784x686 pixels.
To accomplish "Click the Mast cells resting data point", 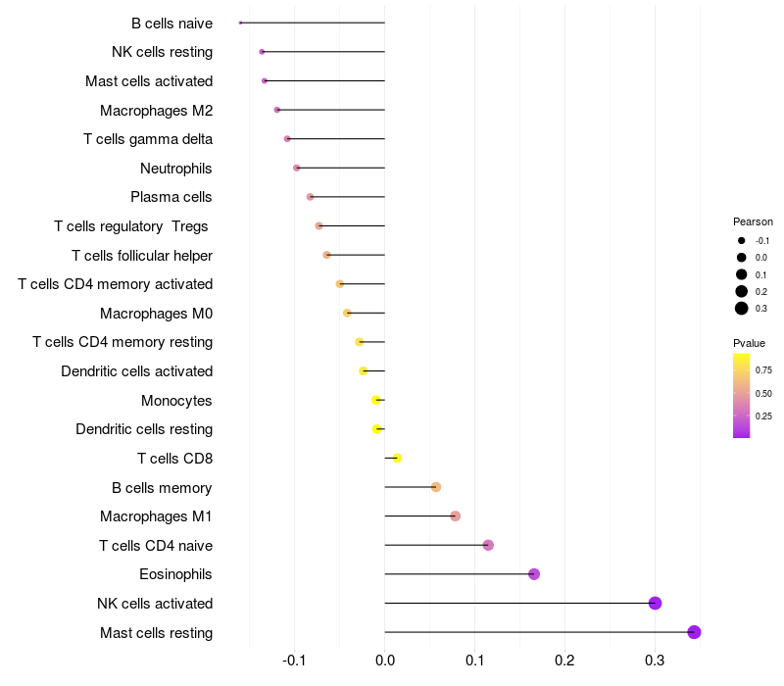I will pyautogui.click(x=694, y=632).
